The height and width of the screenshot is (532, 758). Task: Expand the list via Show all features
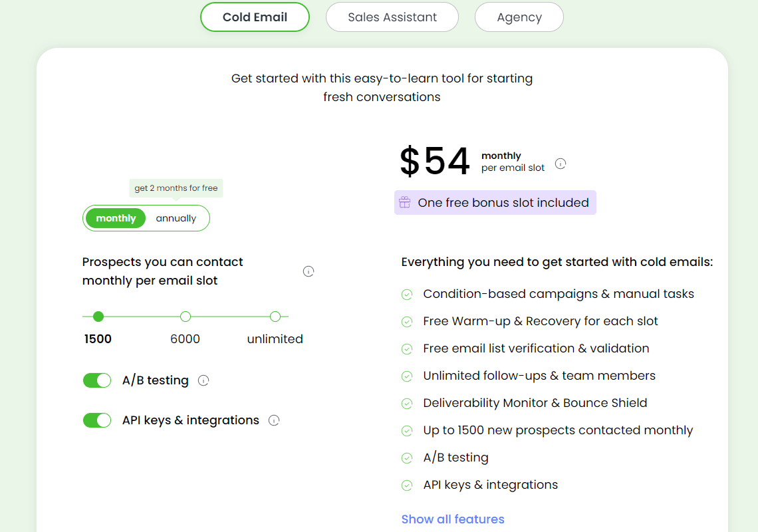click(453, 519)
